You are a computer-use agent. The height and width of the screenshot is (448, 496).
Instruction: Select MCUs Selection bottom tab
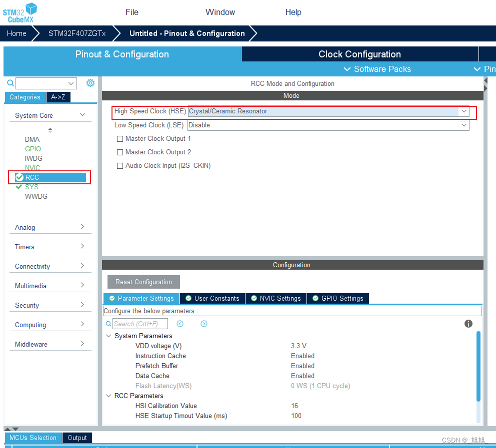coord(33,438)
